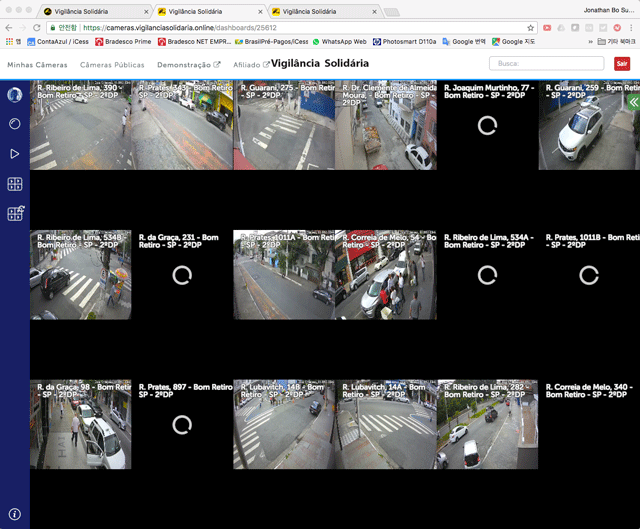Open loading R. da Graça, 231 camera
Screen dimensions: 640x529
pos(182,275)
